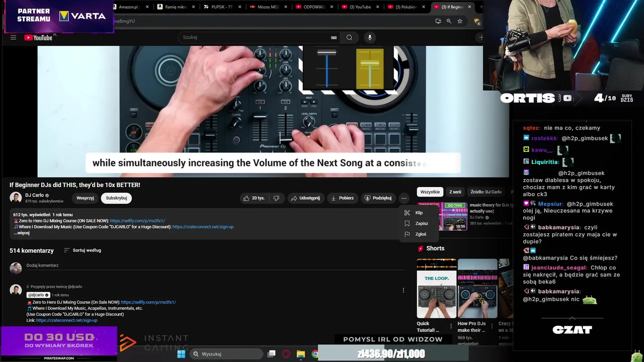Select the Wszystkie filter chip
The height and width of the screenshot is (362, 644).
coord(430,192)
